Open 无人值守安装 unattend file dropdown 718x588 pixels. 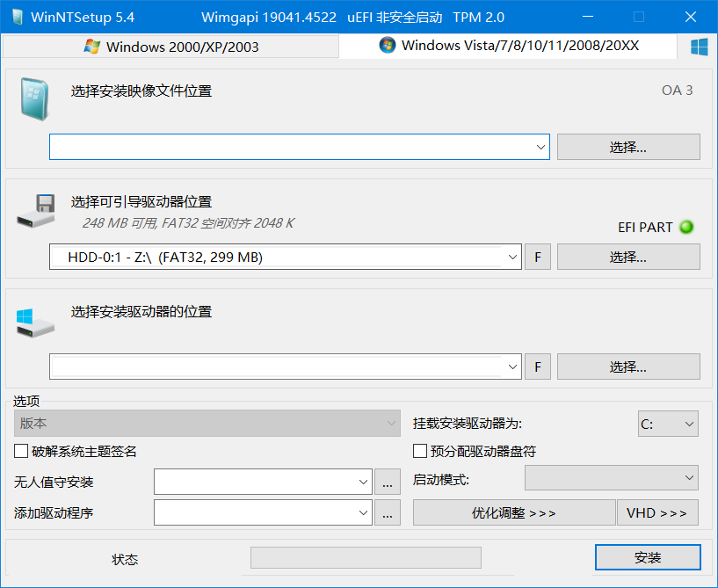(x=263, y=482)
